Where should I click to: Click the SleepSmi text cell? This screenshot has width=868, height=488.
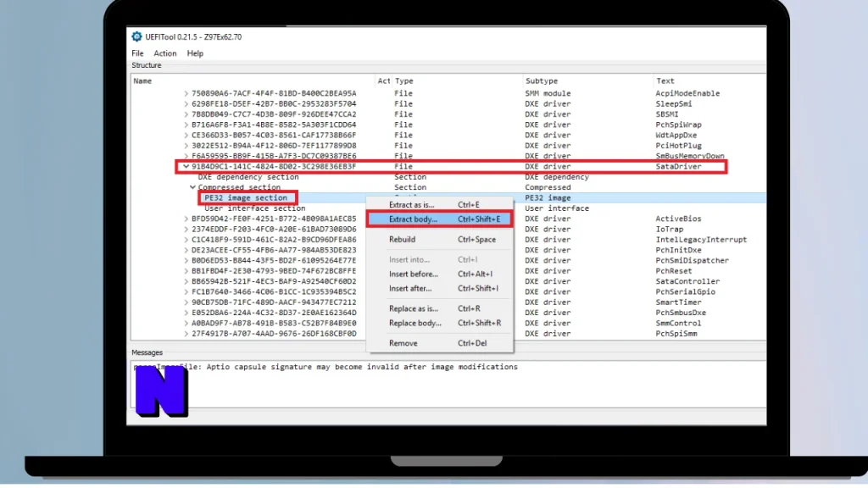(x=674, y=104)
